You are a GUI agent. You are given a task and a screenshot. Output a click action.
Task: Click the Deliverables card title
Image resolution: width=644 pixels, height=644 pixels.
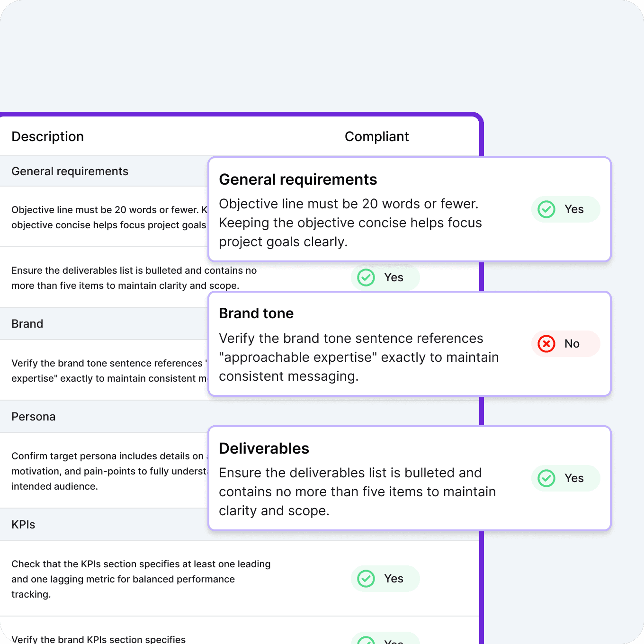(264, 448)
